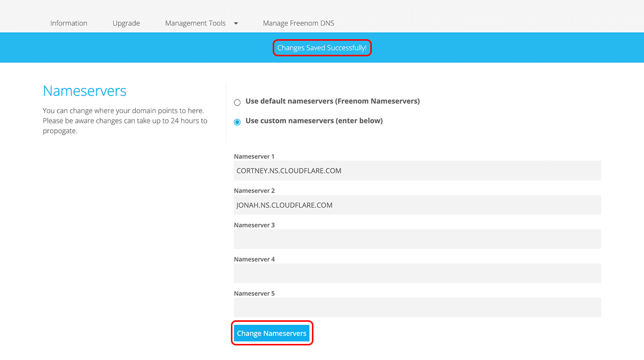Expand the arrow beside Management Tools
The width and height of the screenshot is (644, 360).
[x=236, y=23]
